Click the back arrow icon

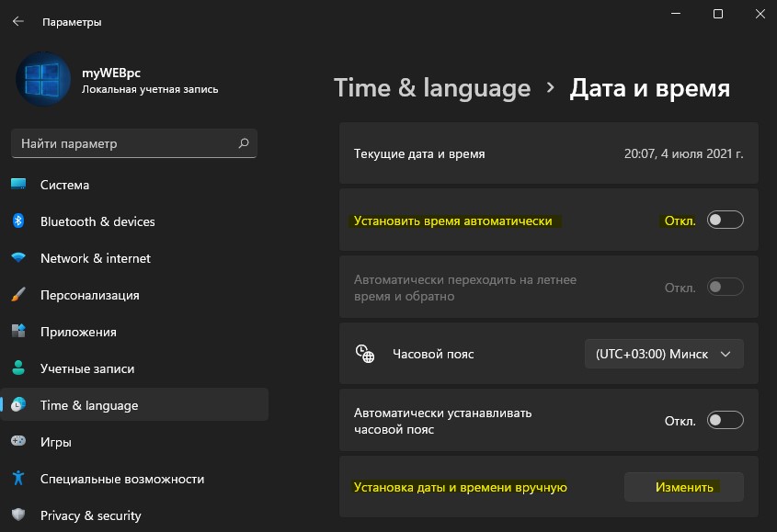18,21
